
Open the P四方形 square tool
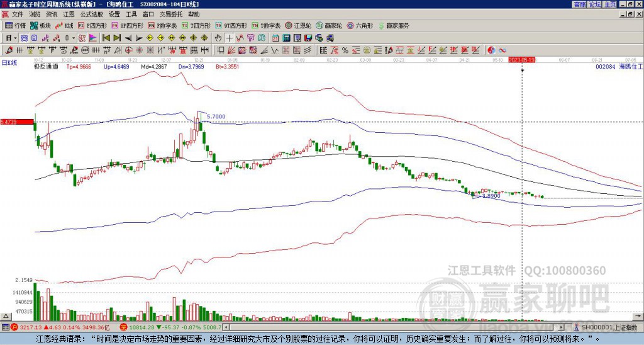pos(92,25)
